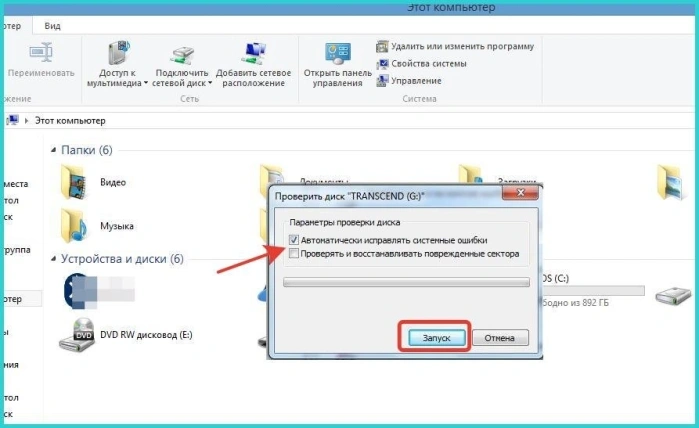Enable 'Проверять и восстанавливать поврежденные сектора'
Viewport: 699px width, 428px height.
click(x=294, y=254)
